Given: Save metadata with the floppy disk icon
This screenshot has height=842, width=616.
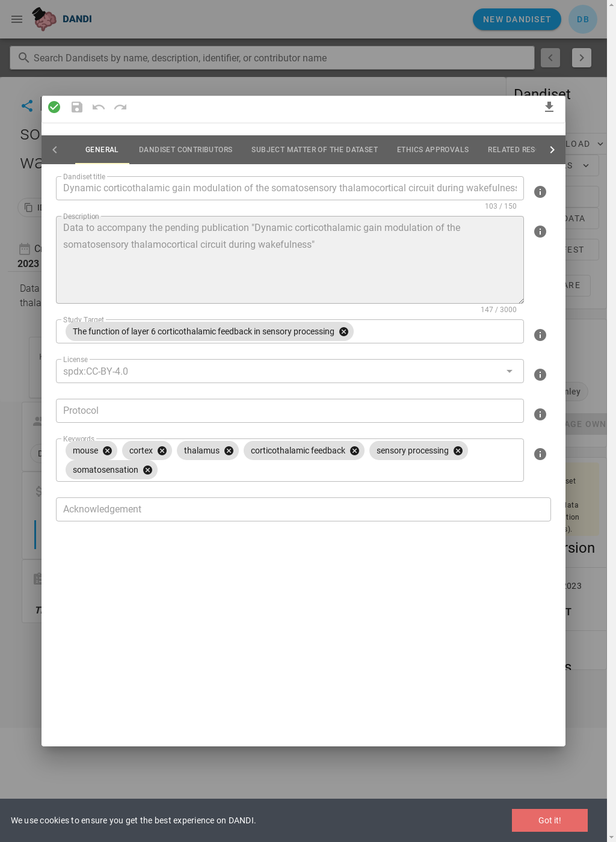Looking at the screenshot, I should point(77,107).
